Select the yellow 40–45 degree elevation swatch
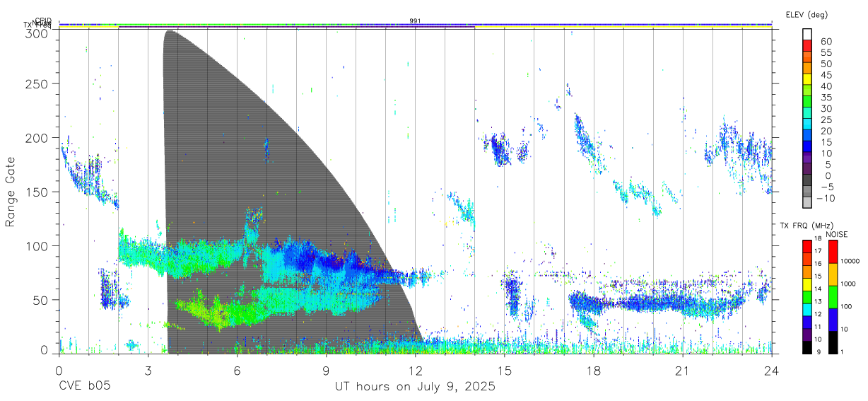This screenshot has width=868, height=401. (808, 81)
